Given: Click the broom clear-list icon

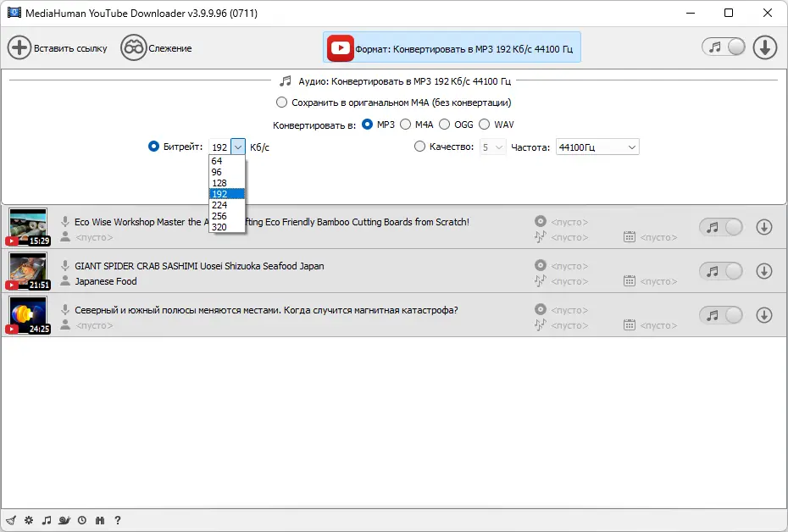Looking at the screenshot, I should pyautogui.click(x=10, y=520).
